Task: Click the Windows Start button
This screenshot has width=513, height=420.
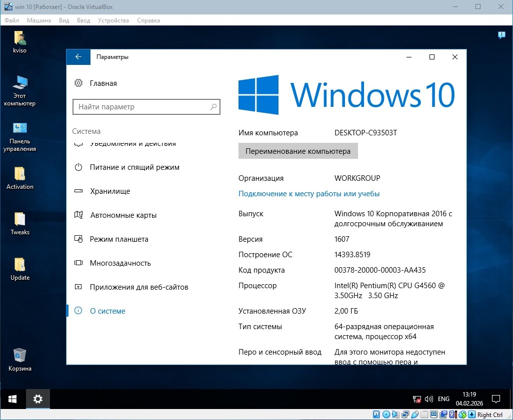Action: 12,399
